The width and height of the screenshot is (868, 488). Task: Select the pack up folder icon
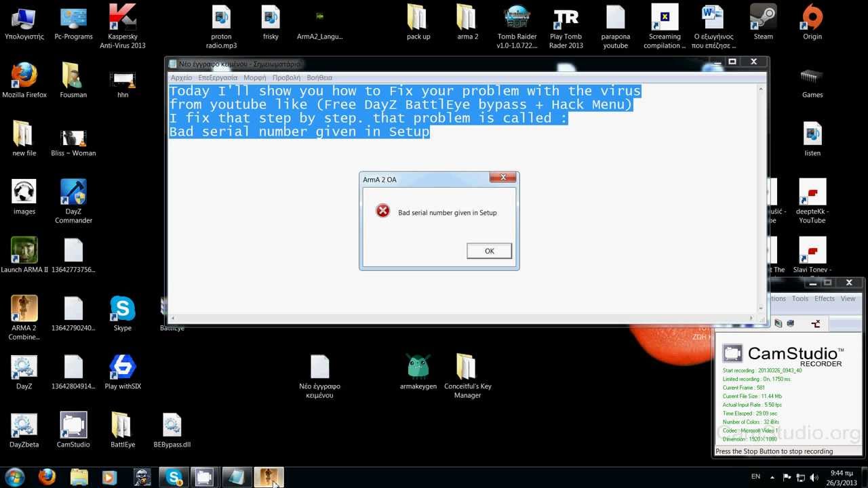418,23
